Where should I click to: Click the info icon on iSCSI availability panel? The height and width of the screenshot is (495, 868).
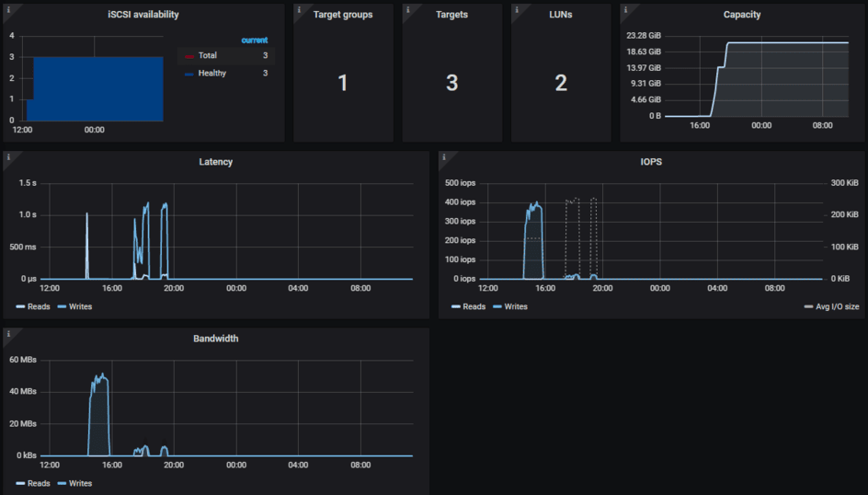coord(7,9)
